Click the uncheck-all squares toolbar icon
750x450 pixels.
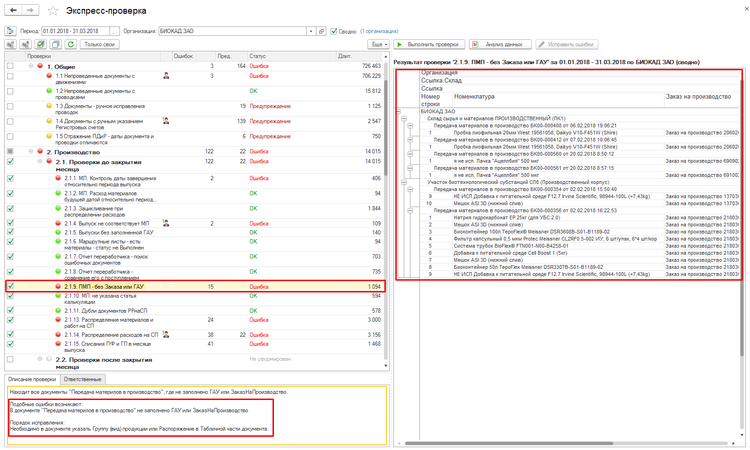pos(56,44)
